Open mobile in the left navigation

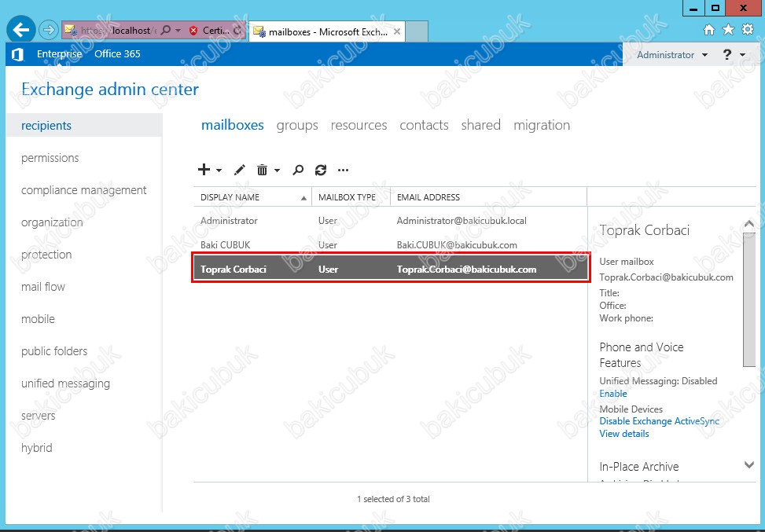point(38,318)
